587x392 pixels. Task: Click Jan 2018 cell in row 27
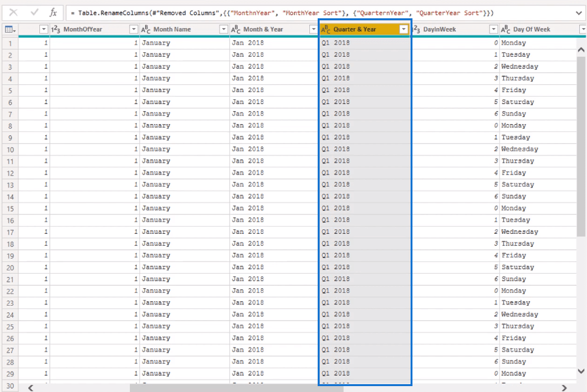tap(274, 350)
